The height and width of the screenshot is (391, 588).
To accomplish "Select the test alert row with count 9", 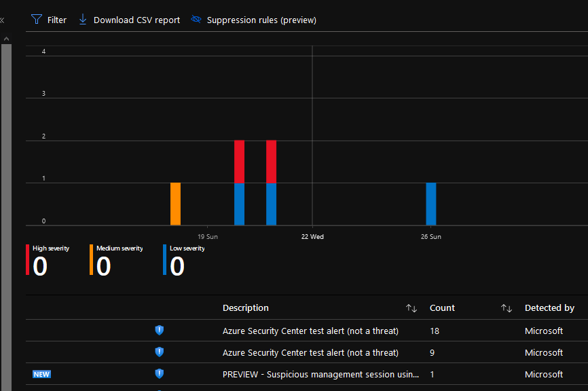I will 310,352.
